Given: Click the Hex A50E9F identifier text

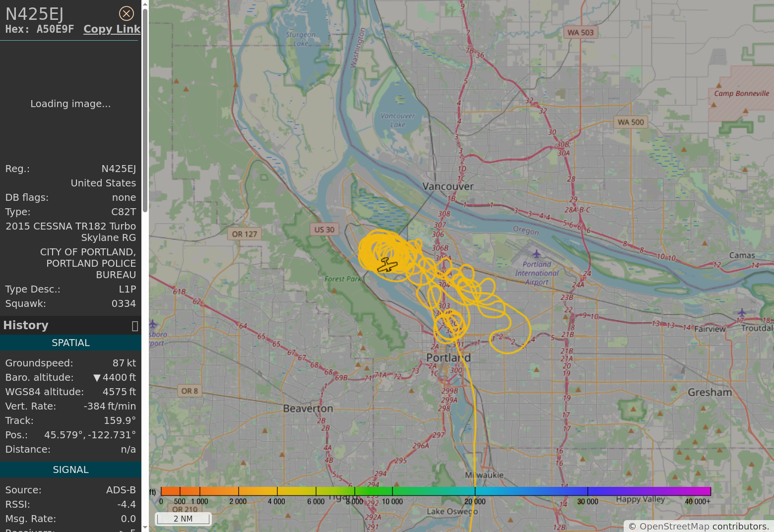Looking at the screenshot, I should (40, 29).
